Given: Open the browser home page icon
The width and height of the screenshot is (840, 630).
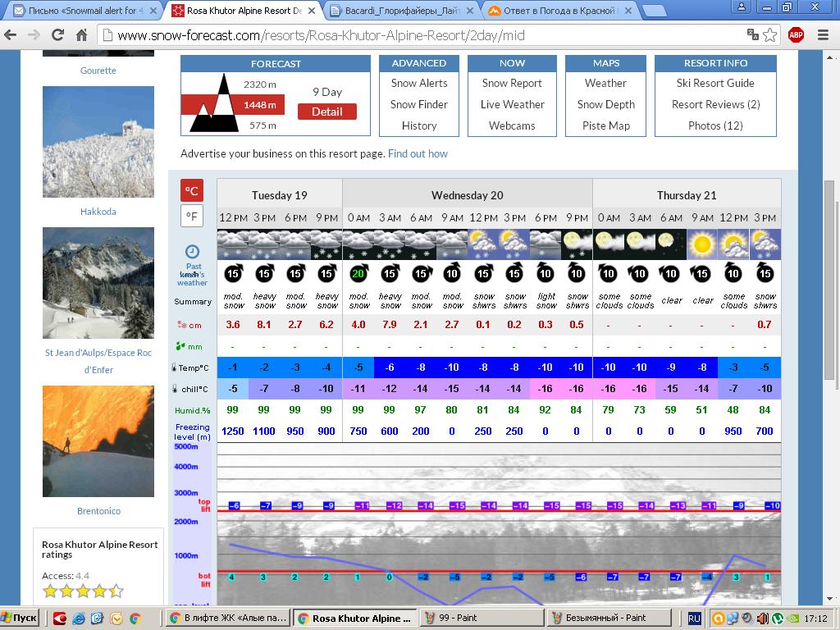Looking at the screenshot, I should point(81,35).
